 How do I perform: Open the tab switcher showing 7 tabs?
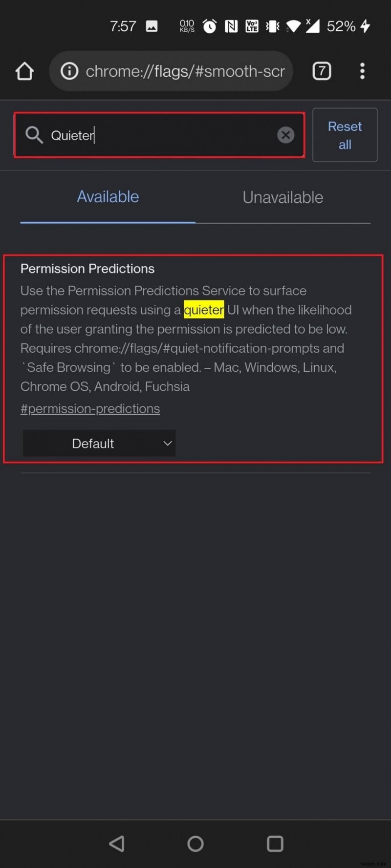point(322,71)
